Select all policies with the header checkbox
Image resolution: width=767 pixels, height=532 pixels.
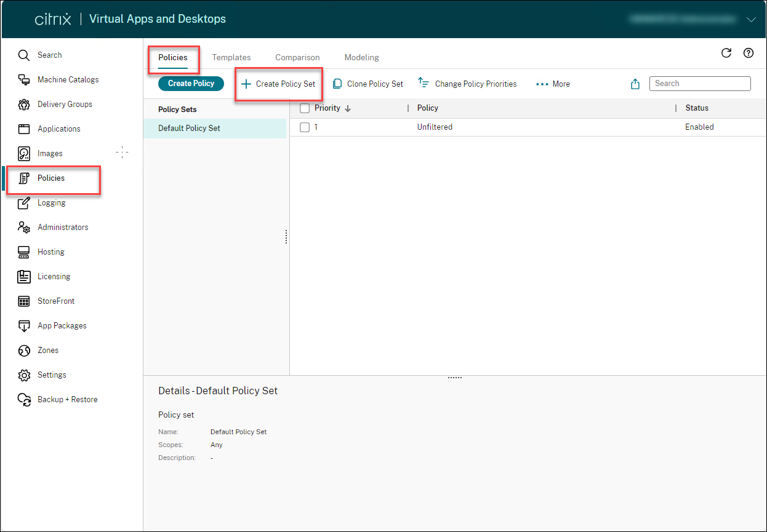[x=305, y=108]
